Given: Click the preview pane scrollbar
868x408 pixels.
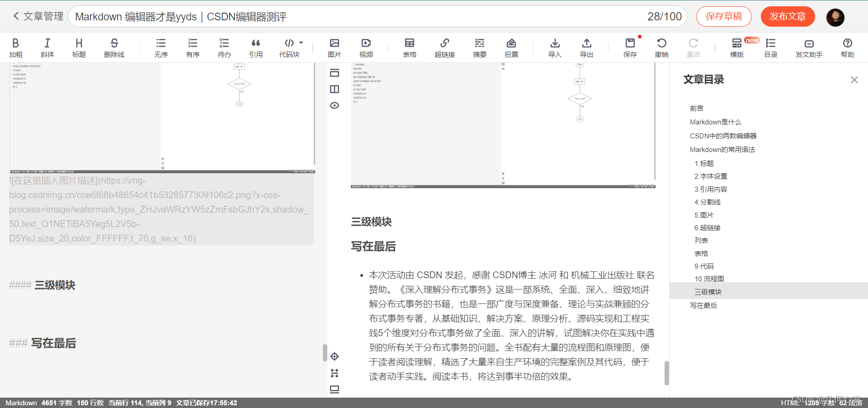Looking at the screenshot, I should pos(666,373).
